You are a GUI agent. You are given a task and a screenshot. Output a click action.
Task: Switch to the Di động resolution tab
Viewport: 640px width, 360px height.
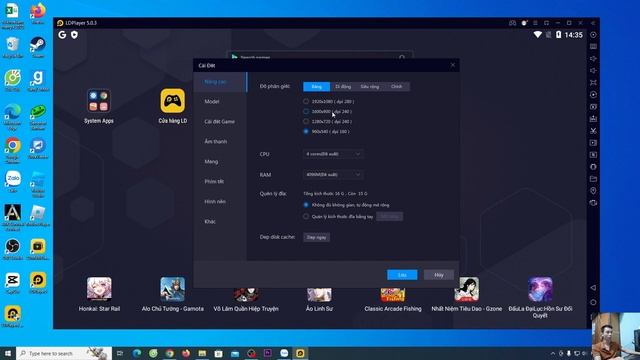point(343,87)
